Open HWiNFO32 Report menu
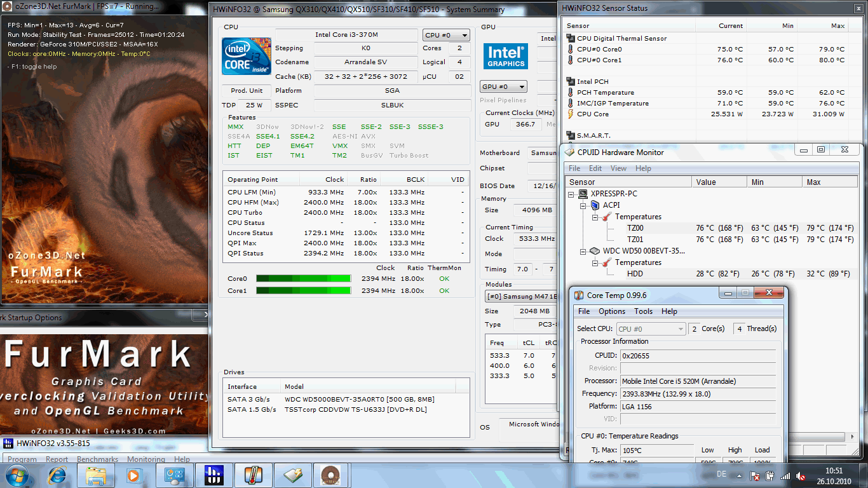Image resolution: width=868 pixels, height=488 pixels. coord(57,459)
